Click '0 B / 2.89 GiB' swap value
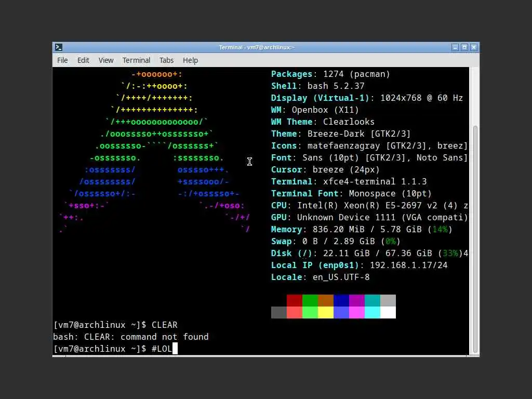 339,241
